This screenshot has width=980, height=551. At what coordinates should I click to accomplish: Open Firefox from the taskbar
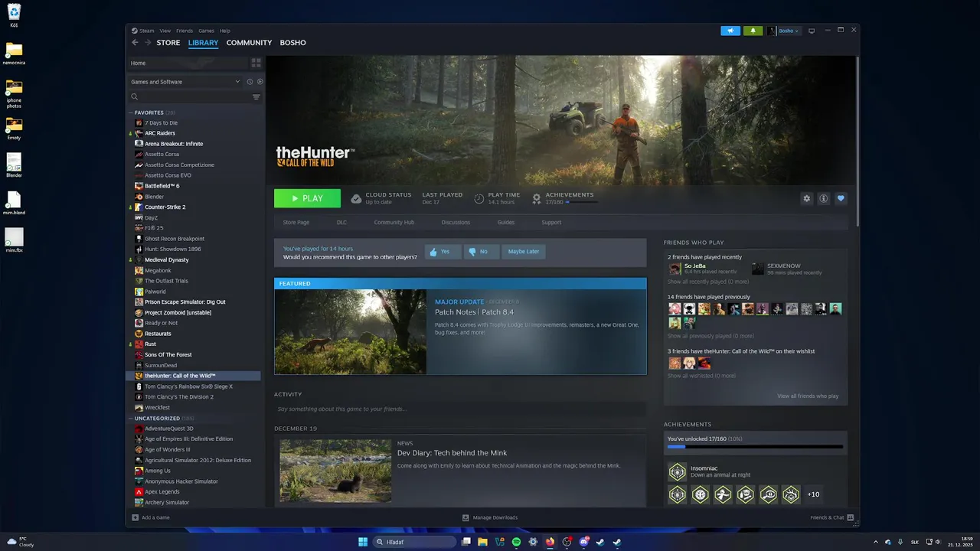click(550, 542)
